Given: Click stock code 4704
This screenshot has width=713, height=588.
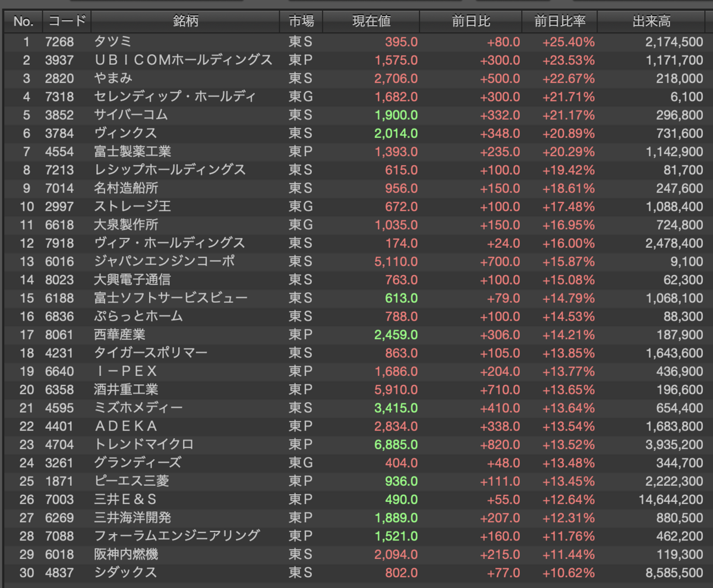Looking at the screenshot, I should pos(59,445).
